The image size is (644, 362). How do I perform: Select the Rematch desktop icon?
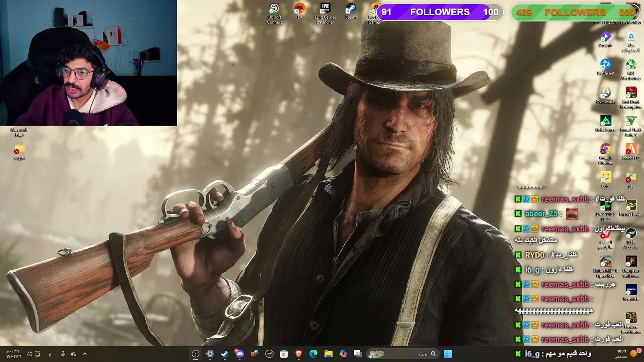pyautogui.click(x=631, y=293)
